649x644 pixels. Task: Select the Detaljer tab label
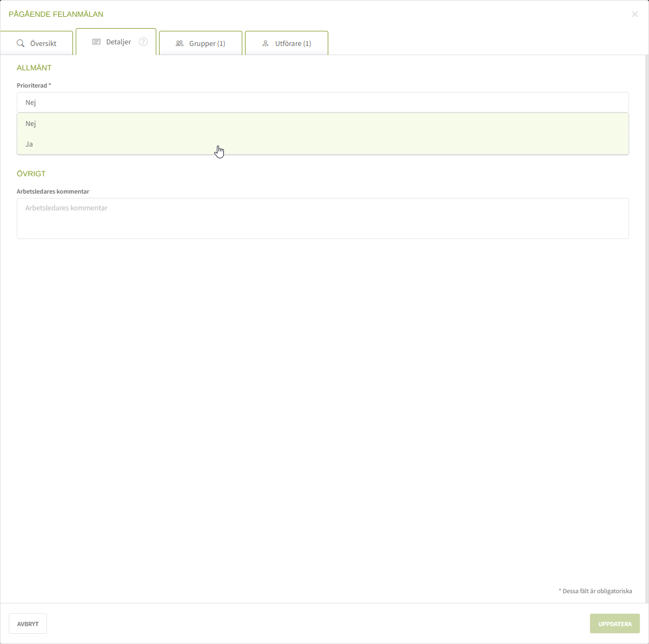click(x=118, y=42)
